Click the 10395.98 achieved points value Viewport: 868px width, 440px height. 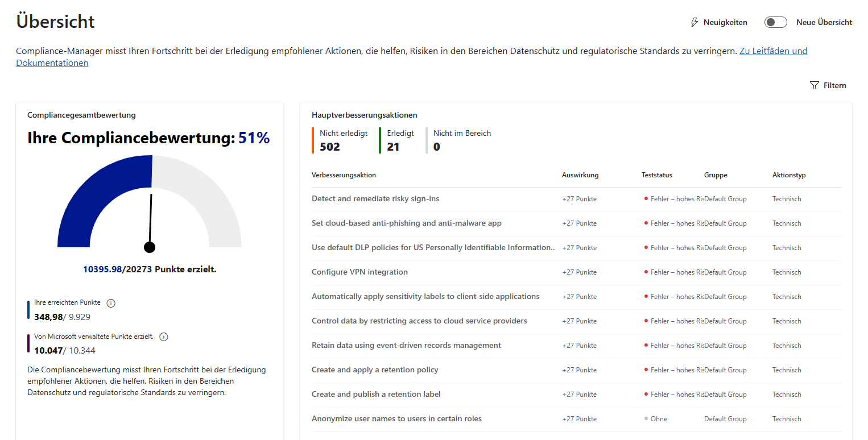(102, 269)
